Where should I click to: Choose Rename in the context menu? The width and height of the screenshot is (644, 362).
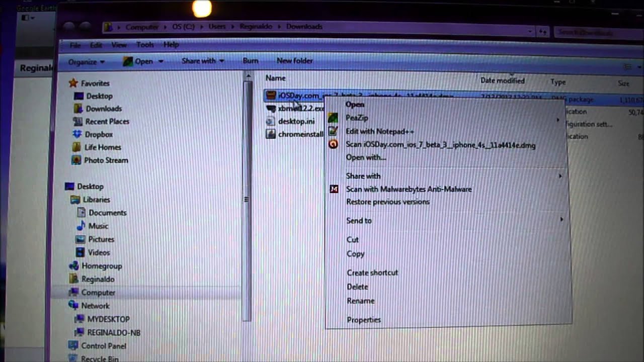361,301
